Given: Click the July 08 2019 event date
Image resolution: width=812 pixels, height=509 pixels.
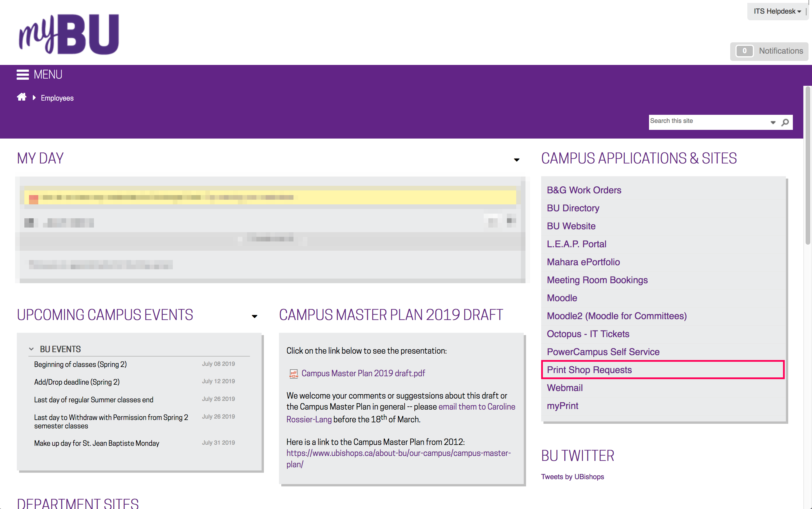Looking at the screenshot, I should pos(218,364).
